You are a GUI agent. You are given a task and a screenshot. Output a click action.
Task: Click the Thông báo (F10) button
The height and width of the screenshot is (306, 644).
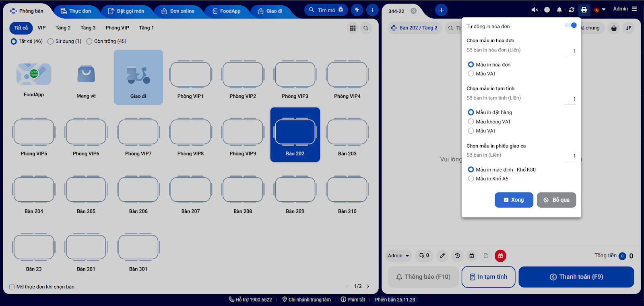[423, 277]
